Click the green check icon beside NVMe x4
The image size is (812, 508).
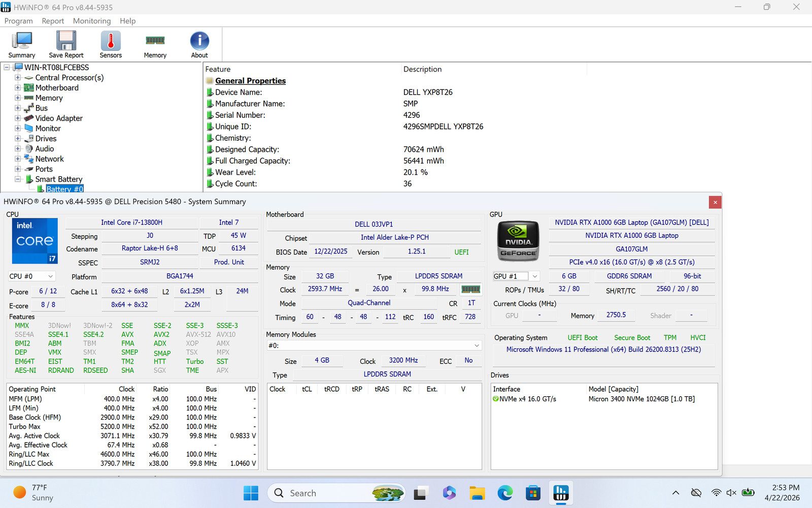point(496,399)
